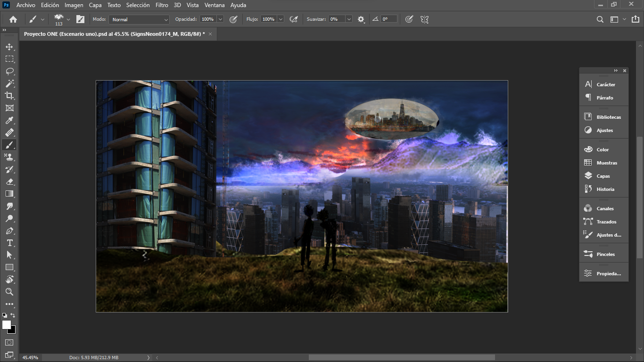Open the Opacidad slider dropdown arrow
Image resolution: width=644 pixels, height=362 pixels.
[220, 19]
